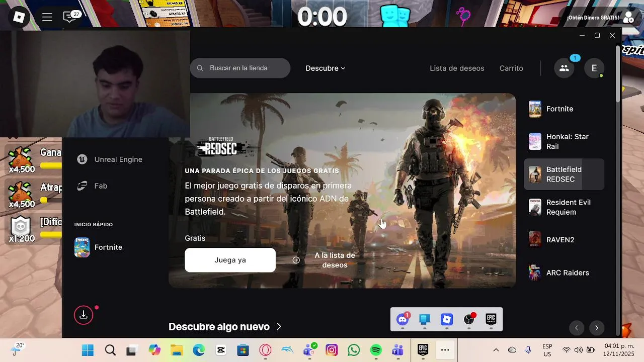Image resolution: width=644 pixels, height=362 pixels.
Task: Open the weather widget showing 20°
Action: coord(18,349)
